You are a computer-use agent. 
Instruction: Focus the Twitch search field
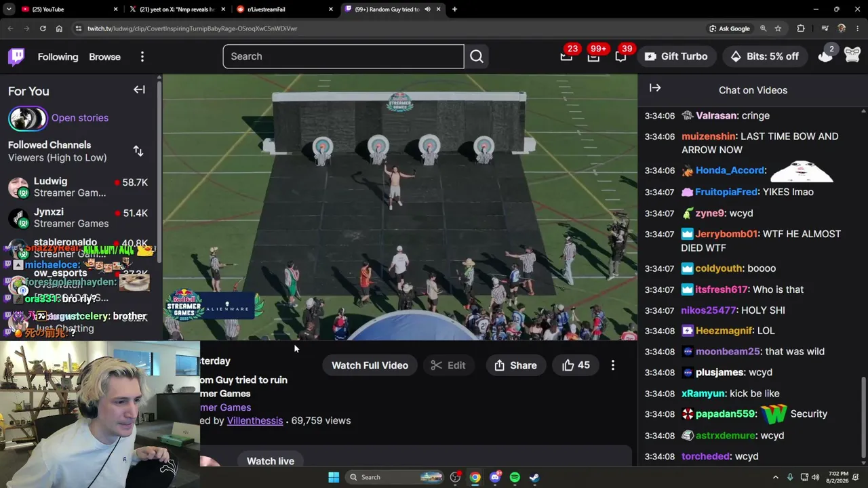(x=344, y=56)
